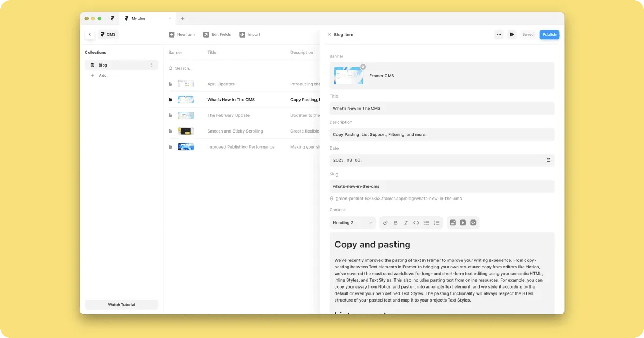Insert a video into content
The height and width of the screenshot is (338, 644).
463,223
